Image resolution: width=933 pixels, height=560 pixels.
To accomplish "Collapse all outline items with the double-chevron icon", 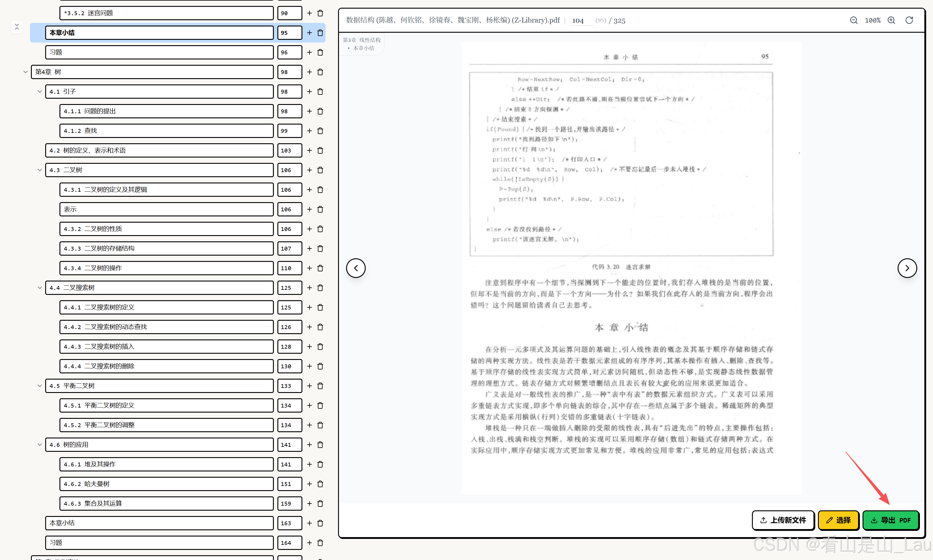I will [17, 27].
